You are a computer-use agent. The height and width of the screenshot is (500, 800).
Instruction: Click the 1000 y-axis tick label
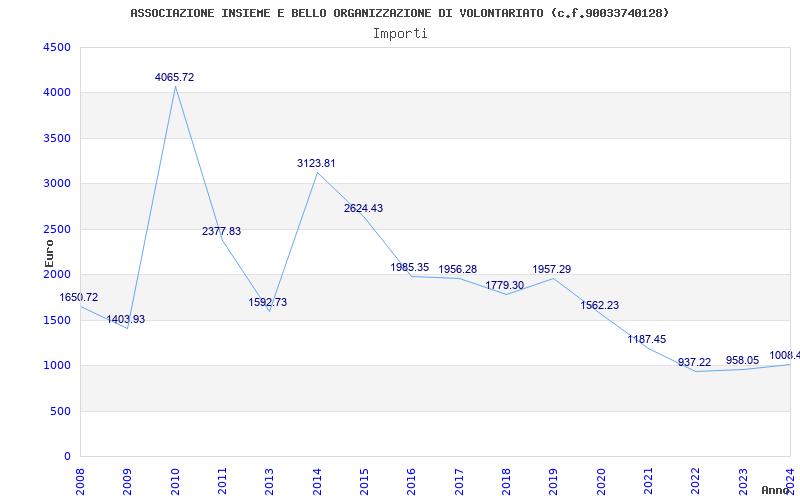pos(57,366)
